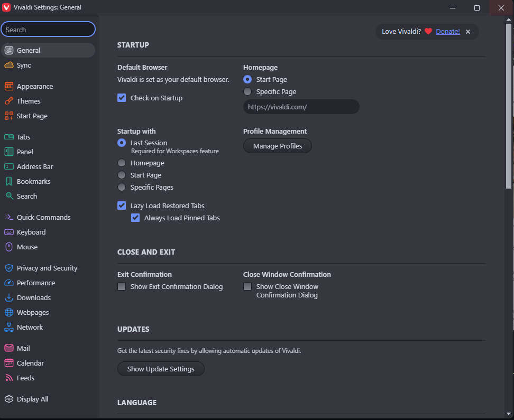
Task: Select Homepage as startup option
Action: point(122,163)
